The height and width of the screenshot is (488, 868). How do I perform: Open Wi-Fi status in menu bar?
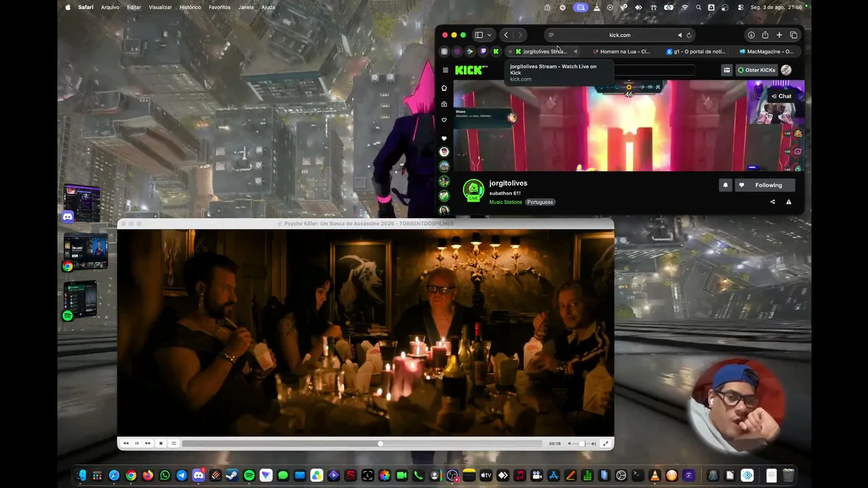pos(684,7)
